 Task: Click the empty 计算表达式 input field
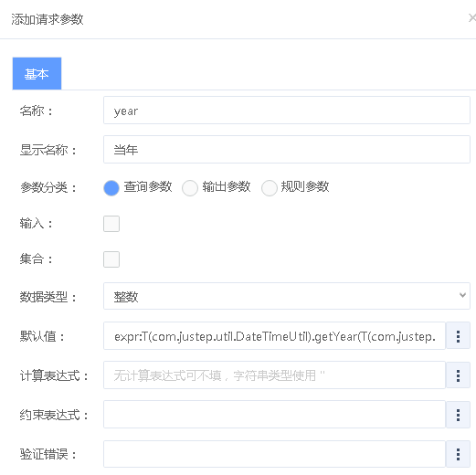[x=274, y=375]
